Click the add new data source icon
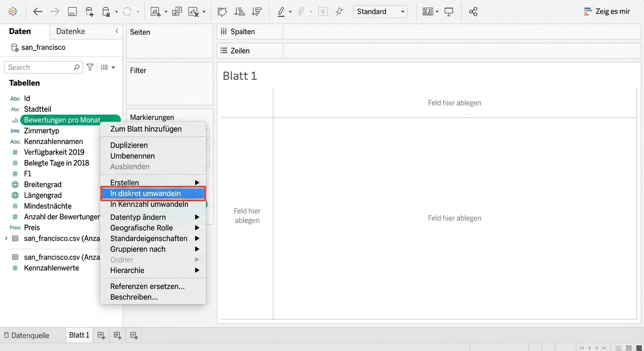Screen dimensions: 644x351 pos(90,12)
